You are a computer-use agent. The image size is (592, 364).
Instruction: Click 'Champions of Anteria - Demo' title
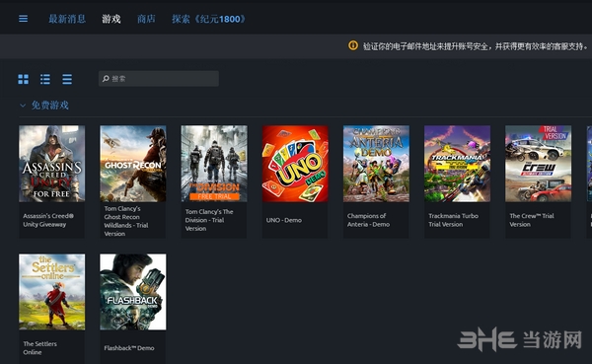[x=368, y=220]
